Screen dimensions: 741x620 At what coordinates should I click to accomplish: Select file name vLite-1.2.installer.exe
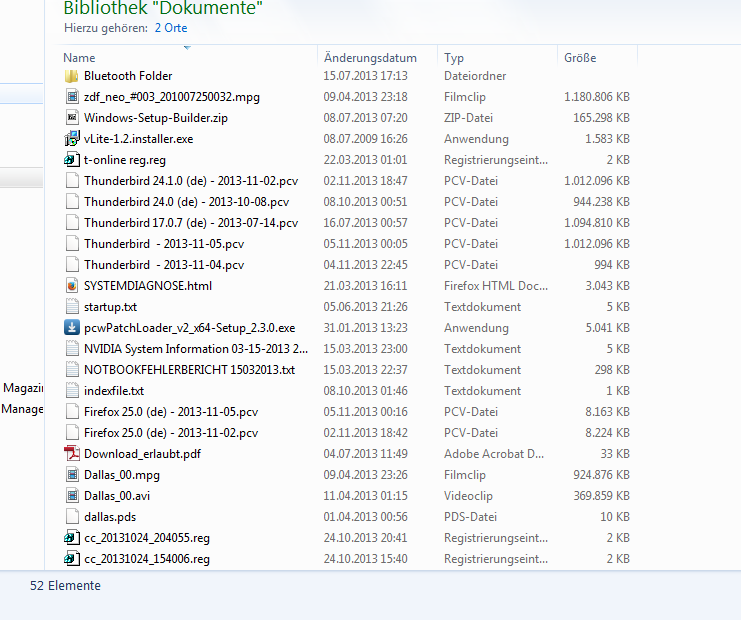click(138, 139)
